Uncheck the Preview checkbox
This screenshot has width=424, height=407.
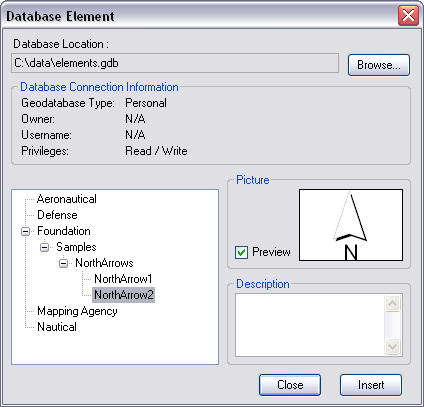coord(241,252)
